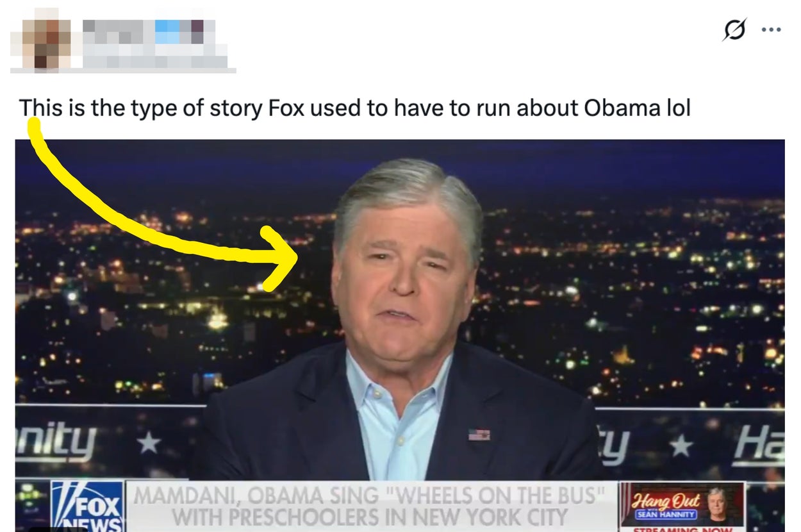
Task: Click the Grok slashed-circle icon
Action: pos(734,29)
